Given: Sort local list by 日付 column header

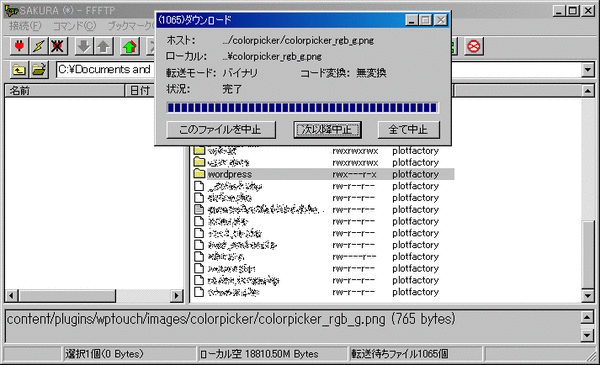Looking at the screenshot, I should coord(140,90).
